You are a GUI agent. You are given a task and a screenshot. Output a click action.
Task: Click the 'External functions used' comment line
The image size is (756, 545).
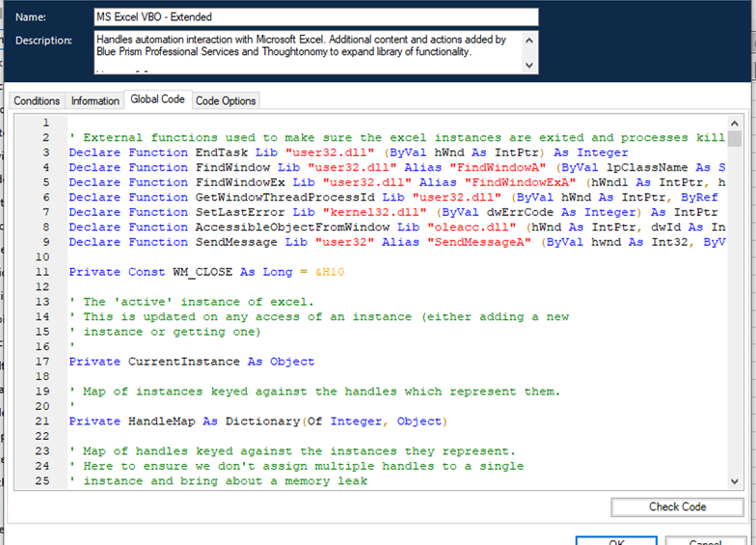[397, 137]
